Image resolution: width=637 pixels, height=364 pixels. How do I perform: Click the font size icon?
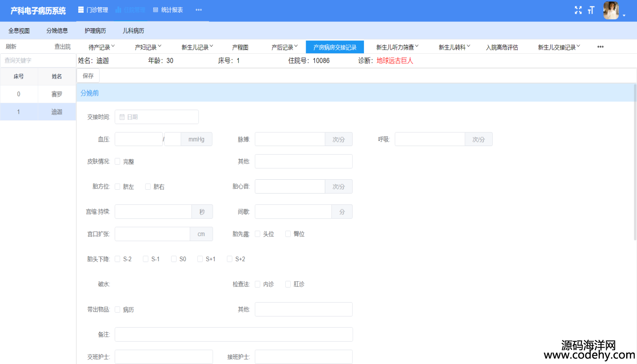[591, 10]
